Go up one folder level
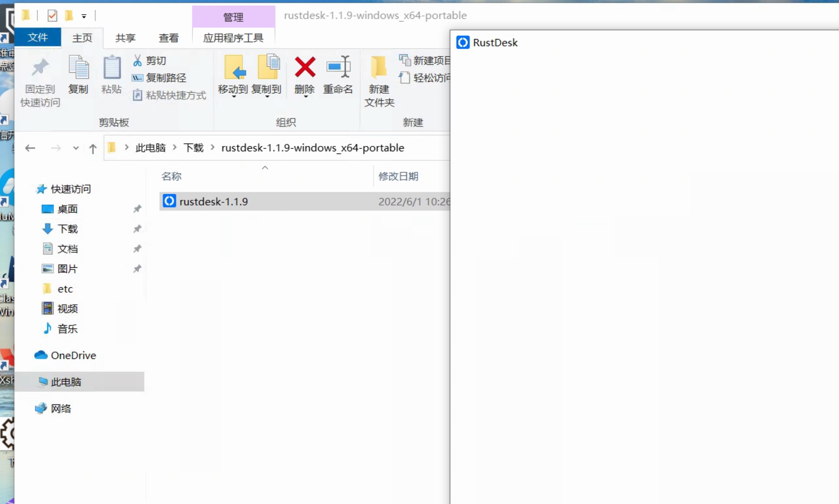Screen dimensions: 839x504 (93, 148)
